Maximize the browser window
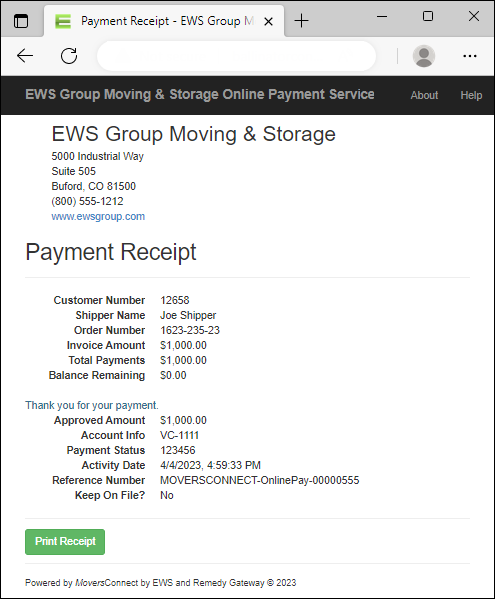495x599 pixels. click(428, 16)
